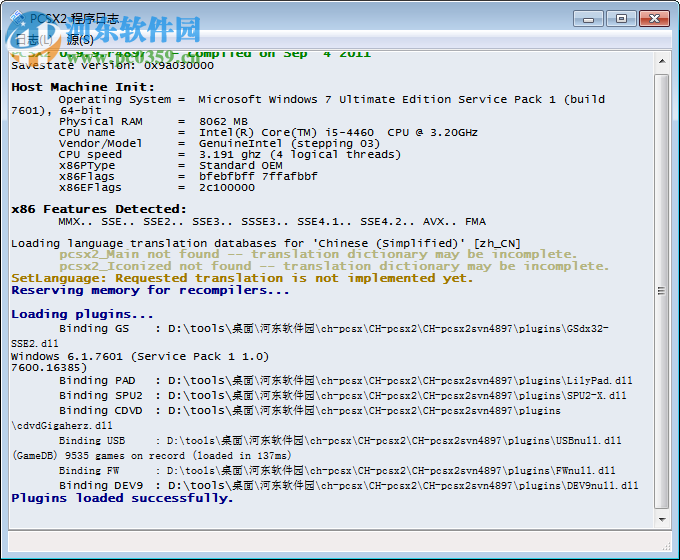Image resolution: width=680 pixels, height=560 pixels.
Task: Click the 'x86 Features Detected:' heading
Action: point(99,209)
